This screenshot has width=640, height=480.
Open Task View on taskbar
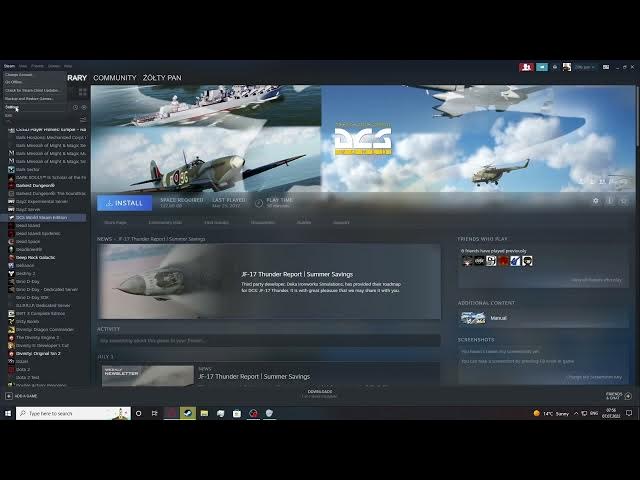click(155, 413)
